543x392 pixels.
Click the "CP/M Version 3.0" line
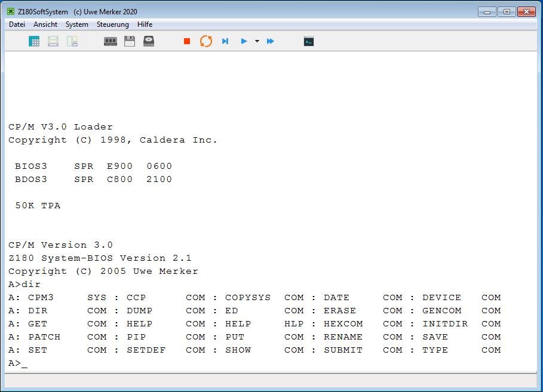click(x=60, y=245)
